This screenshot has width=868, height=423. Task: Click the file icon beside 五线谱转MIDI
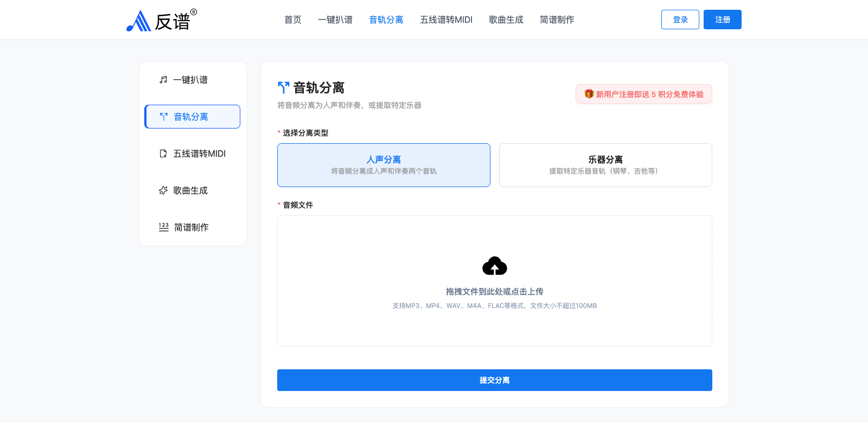[x=163, y=153]
